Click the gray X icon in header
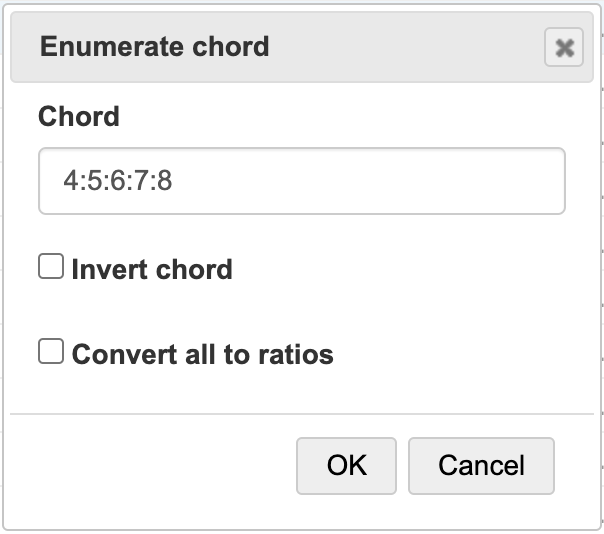Screen dimensions: 604x534 (564, 47)
